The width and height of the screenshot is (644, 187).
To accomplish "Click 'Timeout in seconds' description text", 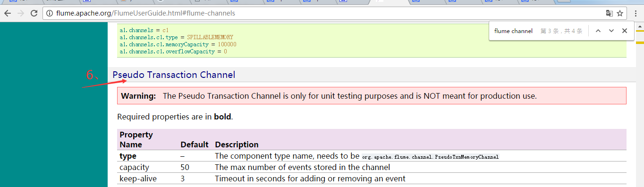I will (x=310, y=178).
